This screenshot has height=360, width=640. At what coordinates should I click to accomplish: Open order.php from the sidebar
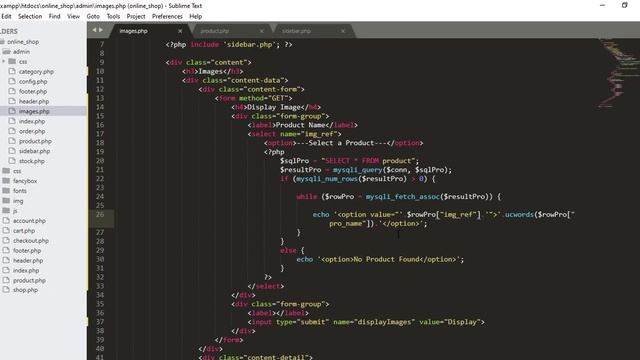32,131
